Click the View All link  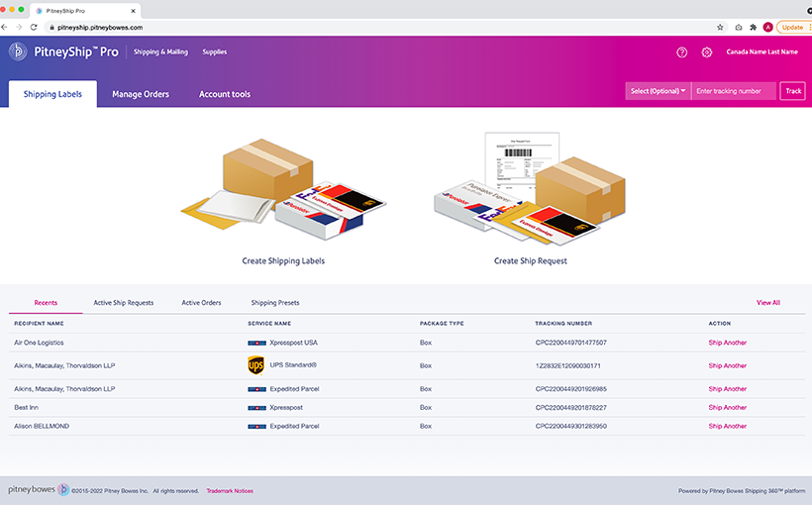tap(768, 302)
